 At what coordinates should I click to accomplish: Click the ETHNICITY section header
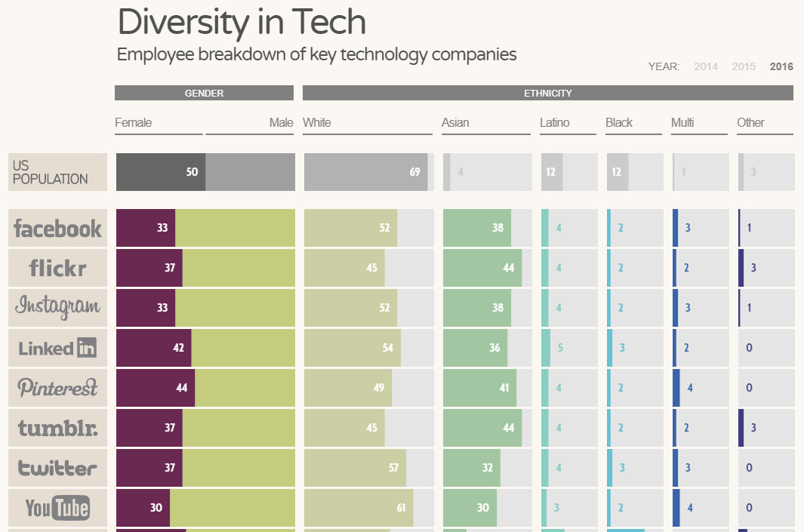(x=547, y=93)
